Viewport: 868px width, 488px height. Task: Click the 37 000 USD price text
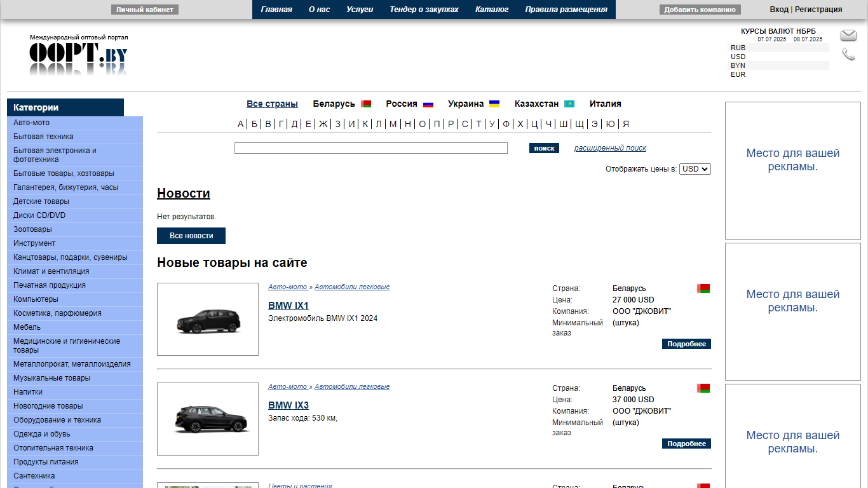tap(633, 400)
